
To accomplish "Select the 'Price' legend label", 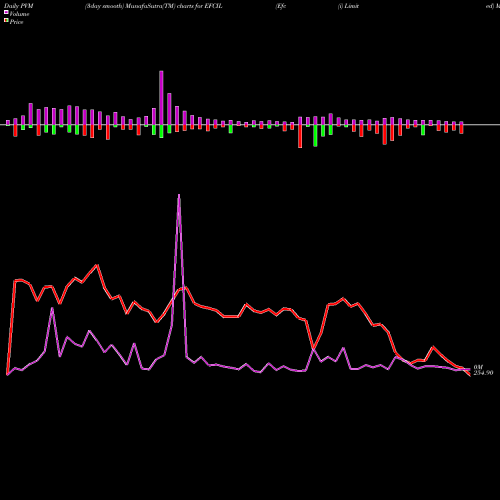I will pos(16,22).
